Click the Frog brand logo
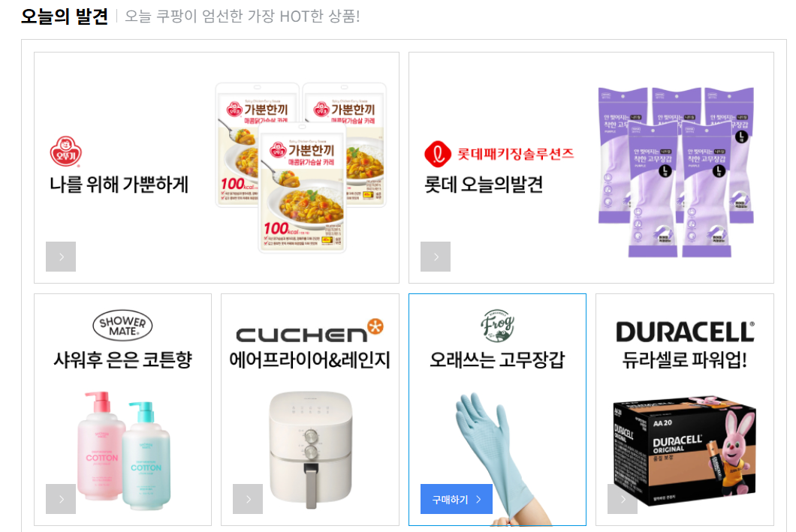This screenshot has height=532, width=796. (497, 326)
